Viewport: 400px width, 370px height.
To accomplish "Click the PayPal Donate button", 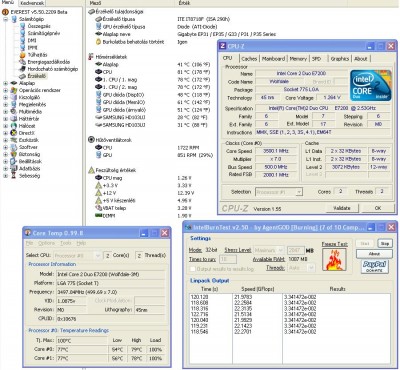I will pyautogui.click(x=374, y=267).
